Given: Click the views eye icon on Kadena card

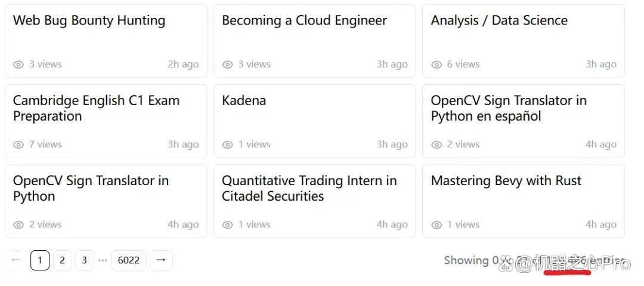Looking at the screenshot, I should click(x=228, y=145).
